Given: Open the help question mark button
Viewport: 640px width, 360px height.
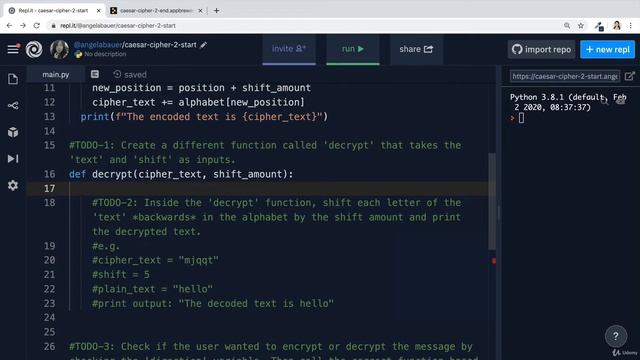Looking at the screenshot, I should coord(616,336).
